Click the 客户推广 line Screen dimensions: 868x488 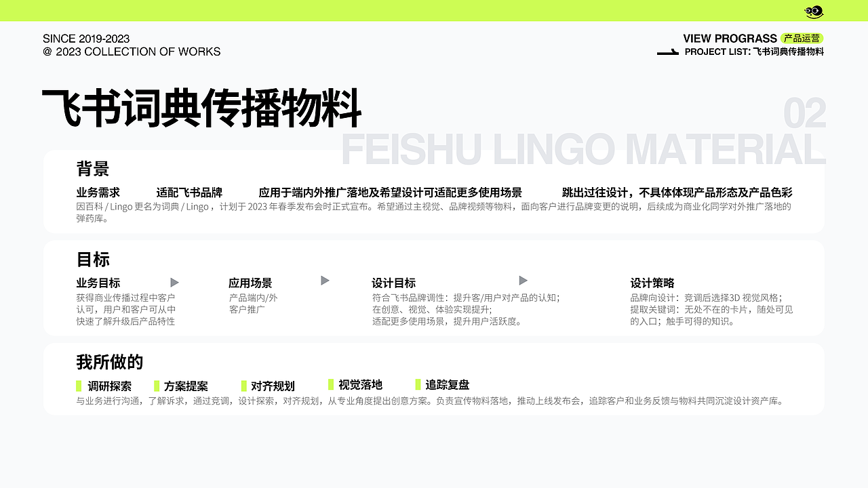[247, 309]
